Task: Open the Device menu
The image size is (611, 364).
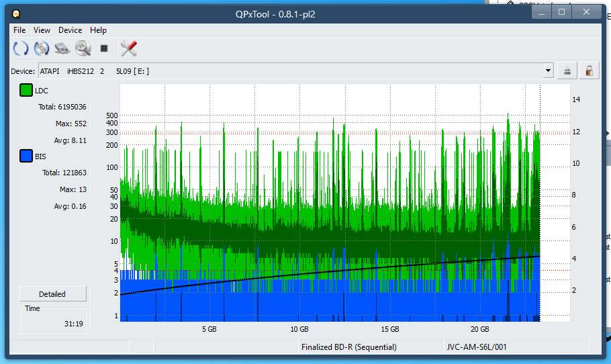Action: click(70, 30)
